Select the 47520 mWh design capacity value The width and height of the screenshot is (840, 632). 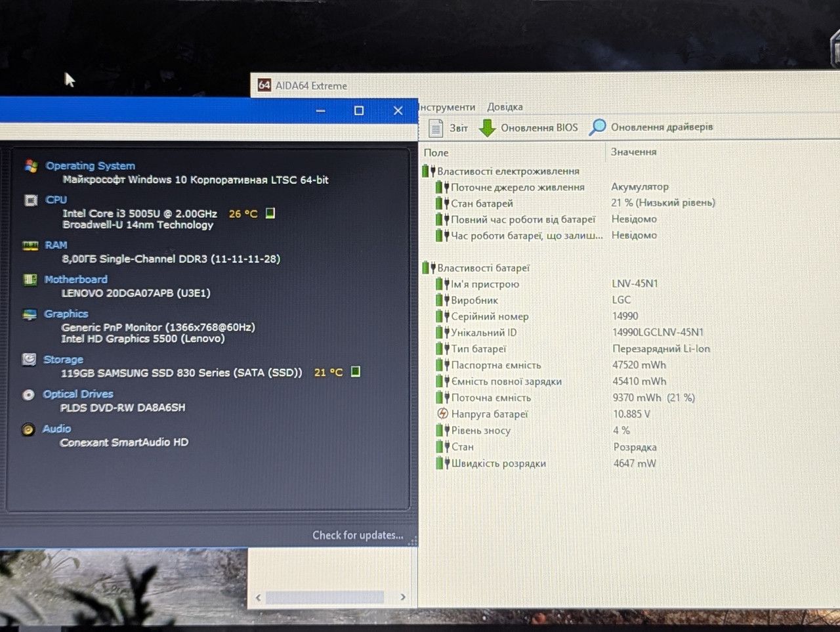[x=639, y=365]
